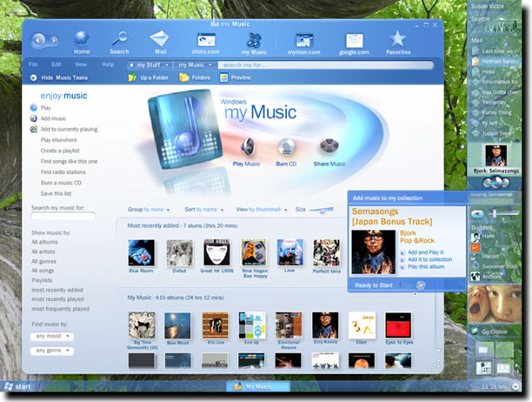Click the Save this list link

pyautogui.click(x=56, y=193)
